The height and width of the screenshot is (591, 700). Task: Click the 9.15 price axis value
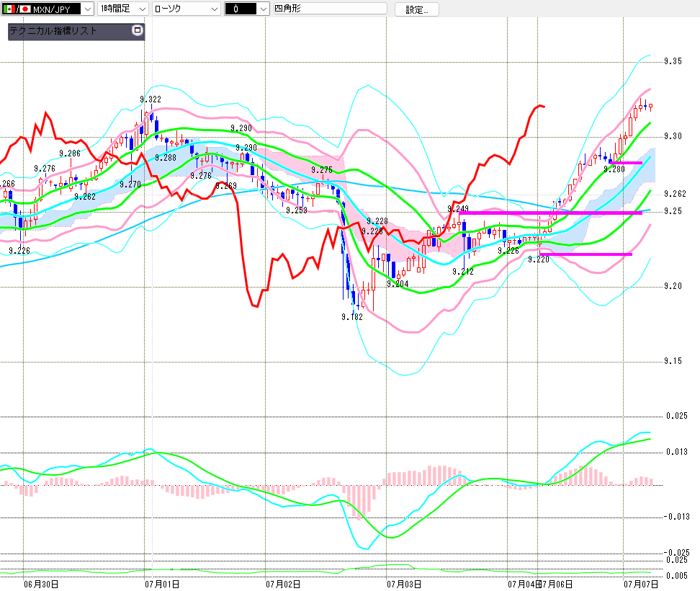pos(673,361)
